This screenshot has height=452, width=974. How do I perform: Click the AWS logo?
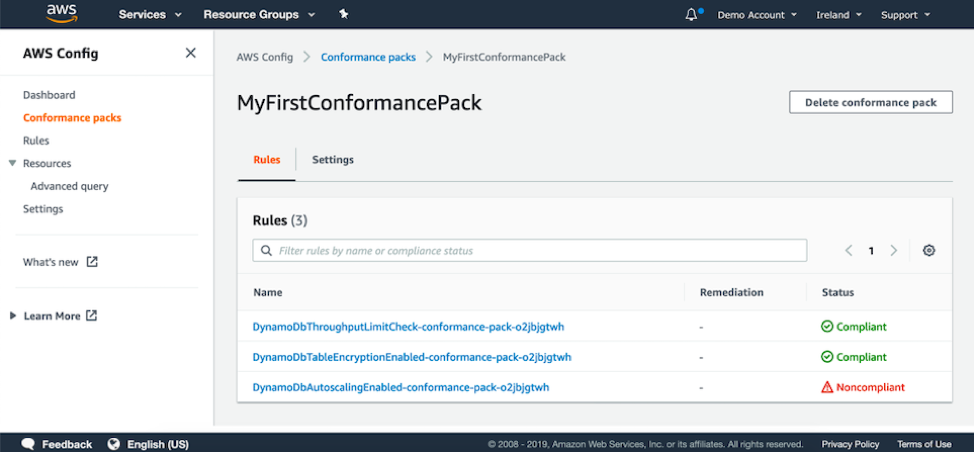coord(60,14)
